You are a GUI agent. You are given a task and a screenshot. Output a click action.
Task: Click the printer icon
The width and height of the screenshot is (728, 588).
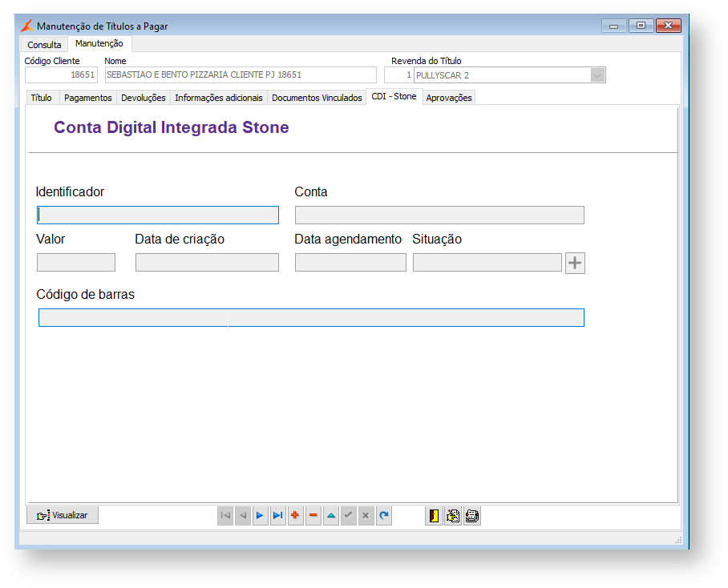pyautogui.click(x=472, y=516)
